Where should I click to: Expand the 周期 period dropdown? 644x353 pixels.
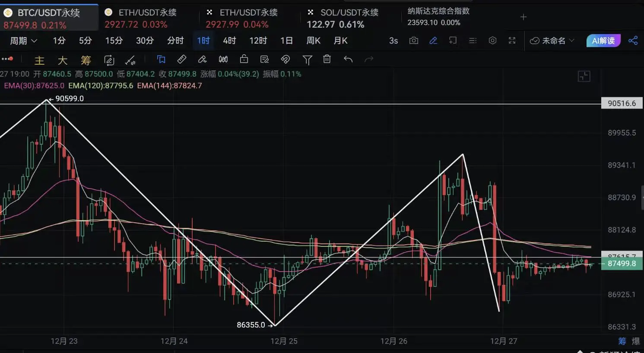[x=24, y=41]
